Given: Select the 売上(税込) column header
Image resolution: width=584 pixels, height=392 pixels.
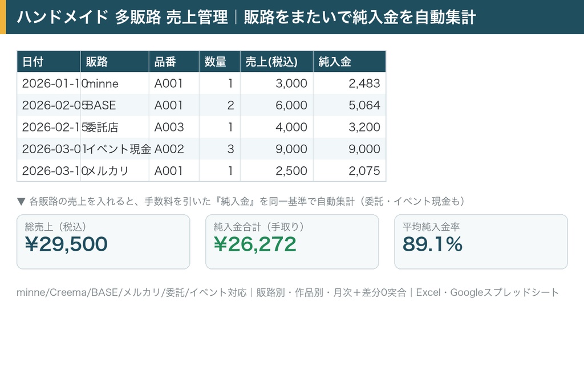Looking at the screenshot, I should (277, 62).
